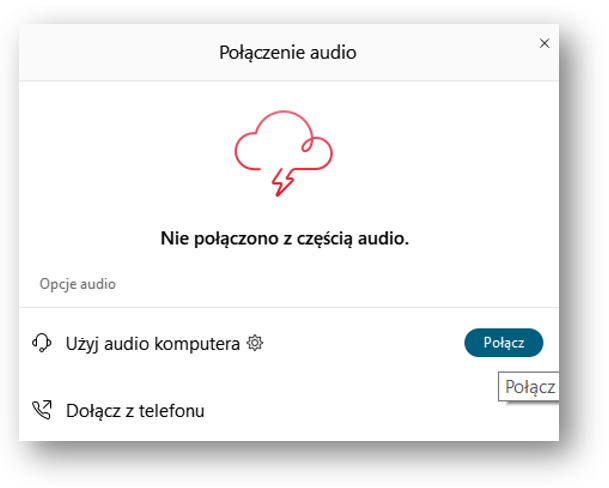Click the red storm cloud illustration
Screen dimensions: 609x488
pos(283,153)
